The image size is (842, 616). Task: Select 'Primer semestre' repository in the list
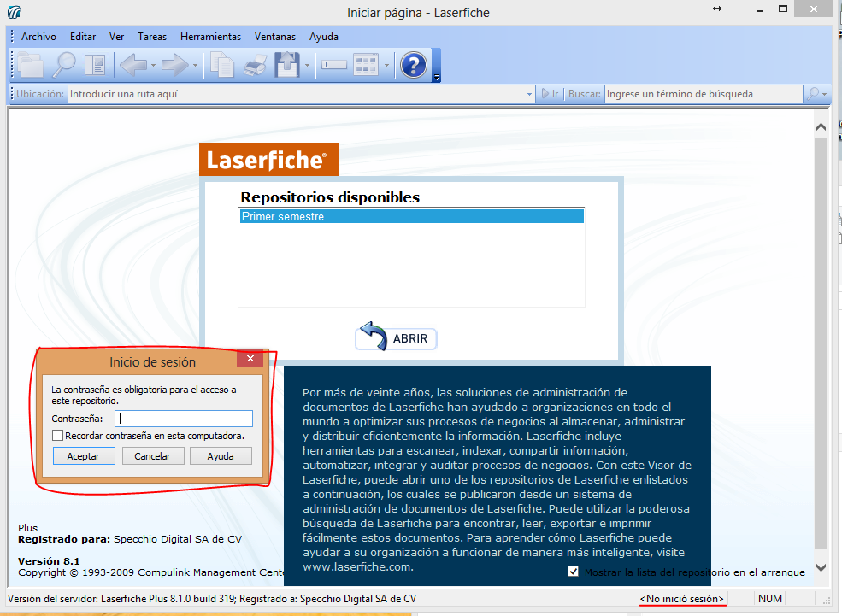click(411, 217)
